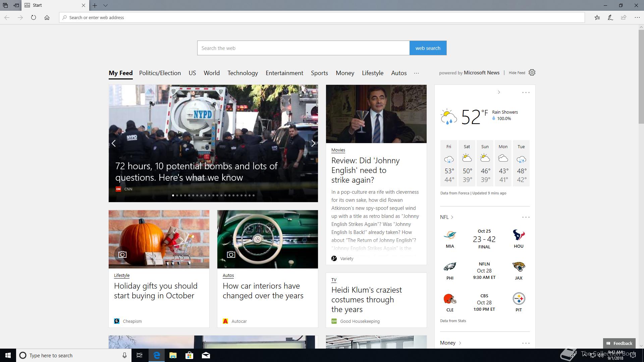The width and height of the screenshot is (644, 362).
Task: Switch to the Entertainment tab
Action: click(284, 73)
